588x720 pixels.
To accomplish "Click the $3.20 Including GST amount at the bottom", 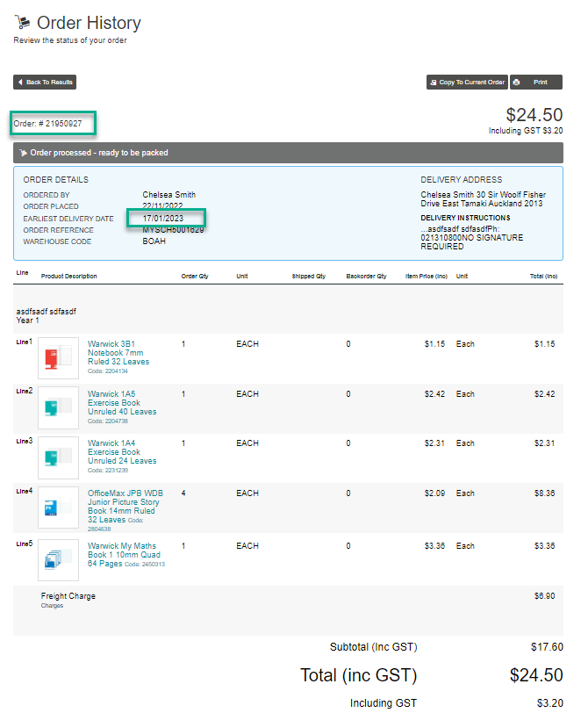I will [x=550, y=703].
